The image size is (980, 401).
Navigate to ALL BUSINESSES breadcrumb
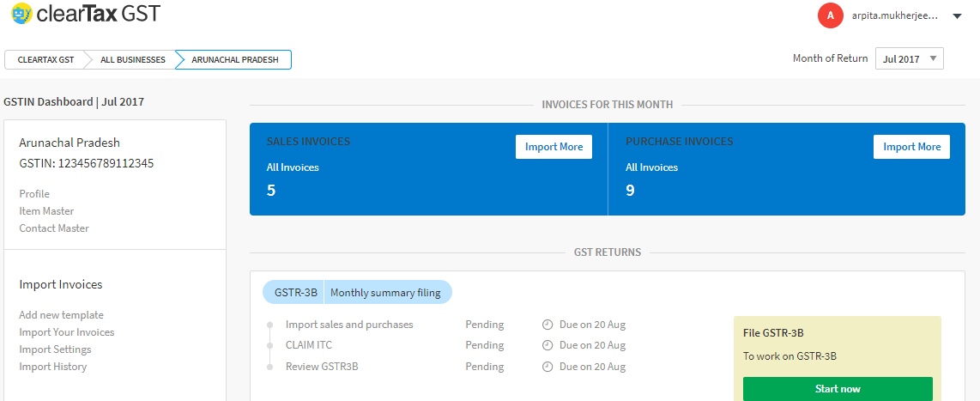pyautogui.click(x=132, y=60)
